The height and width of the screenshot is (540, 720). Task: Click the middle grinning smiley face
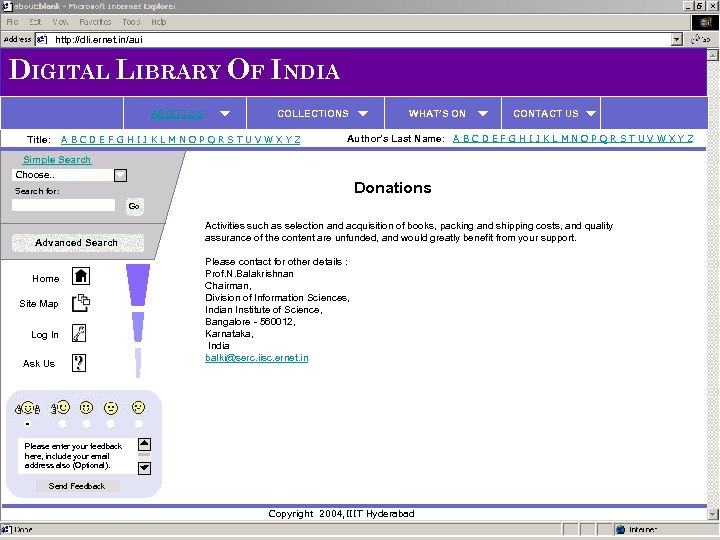point(86,407)
